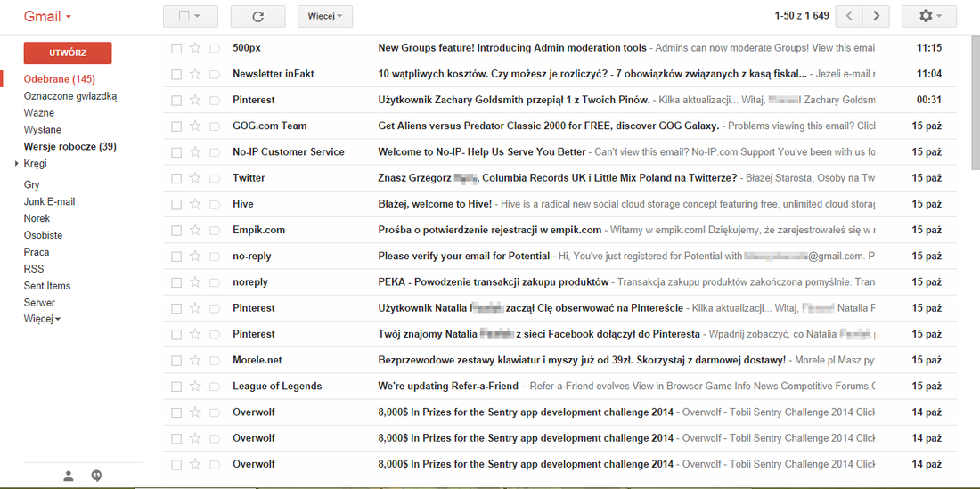Check the Twitter email checkbox

176,178
